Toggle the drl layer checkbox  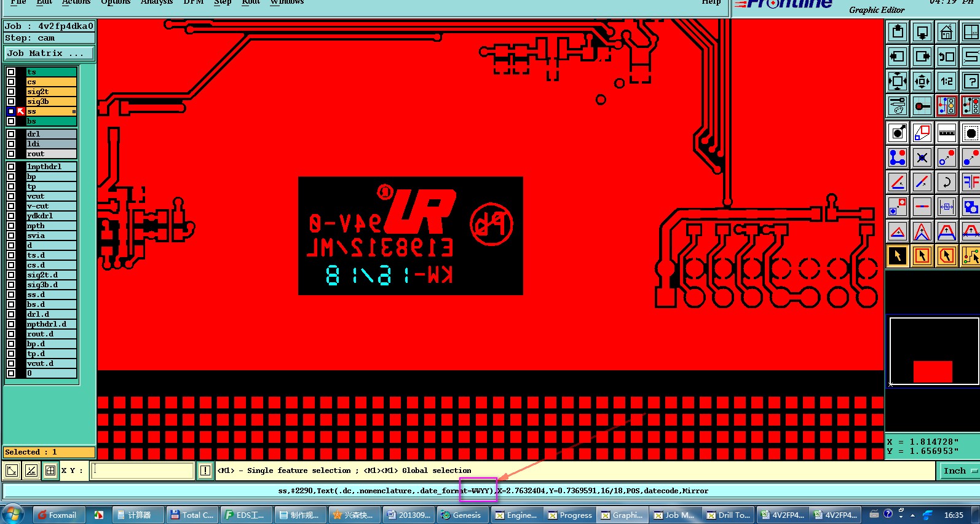coord(11,134)
